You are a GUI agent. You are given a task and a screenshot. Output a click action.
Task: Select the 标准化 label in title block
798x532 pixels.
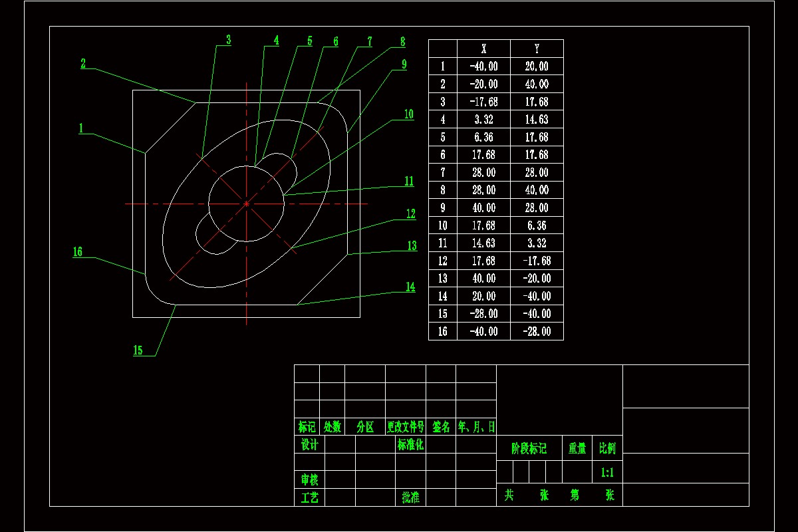tap(411, 445)
